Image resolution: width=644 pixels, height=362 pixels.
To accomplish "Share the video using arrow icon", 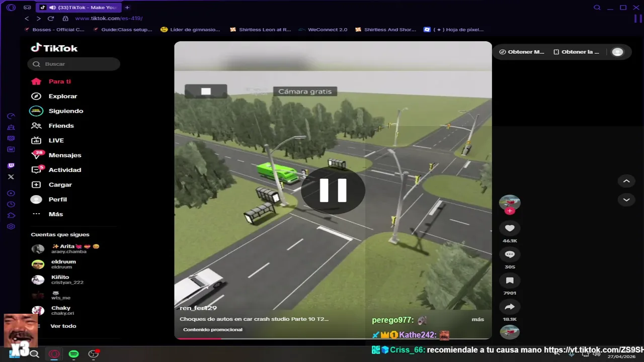I will [510, 307].
